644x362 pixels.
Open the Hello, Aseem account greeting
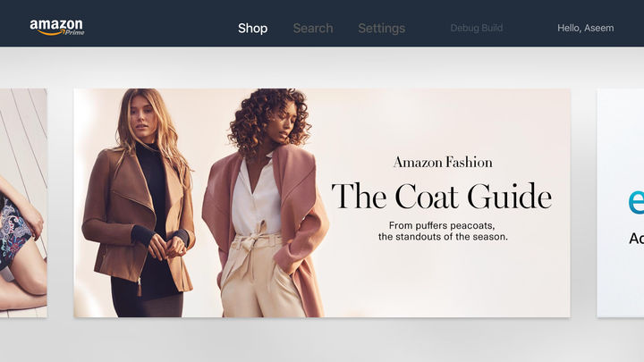[586, 28]
